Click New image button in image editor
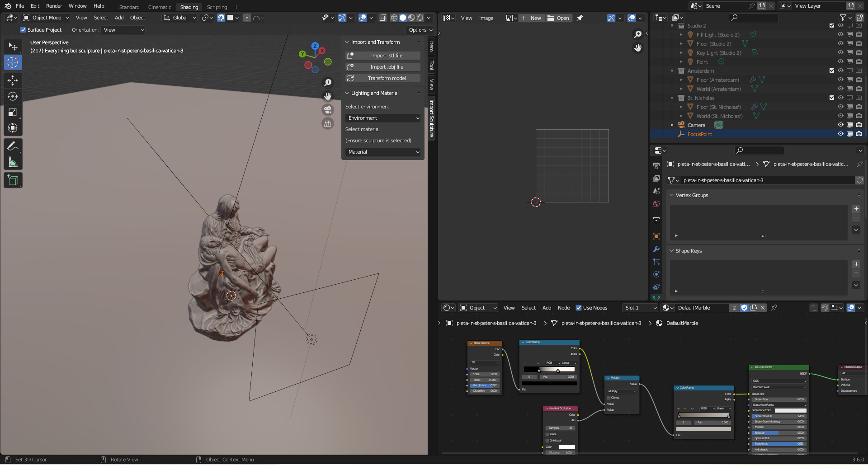This screenshot has width=868, height=465. pyautogui.click(x=532, y=18)
